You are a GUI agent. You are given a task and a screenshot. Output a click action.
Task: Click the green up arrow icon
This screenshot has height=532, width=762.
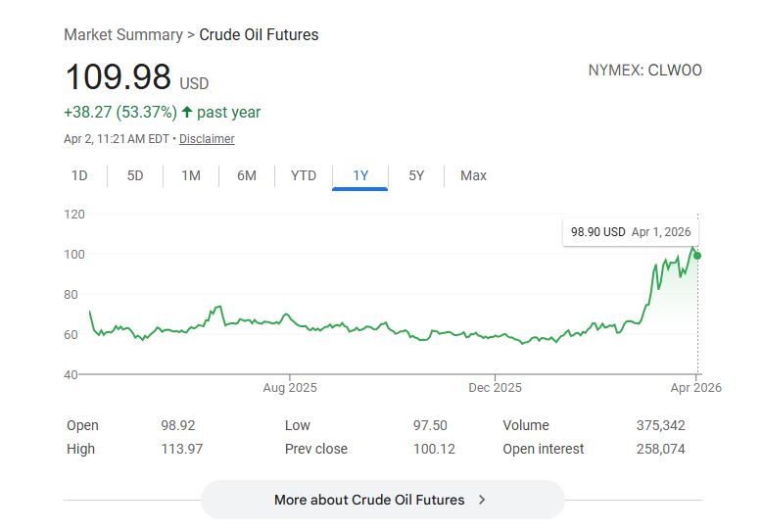187,112
